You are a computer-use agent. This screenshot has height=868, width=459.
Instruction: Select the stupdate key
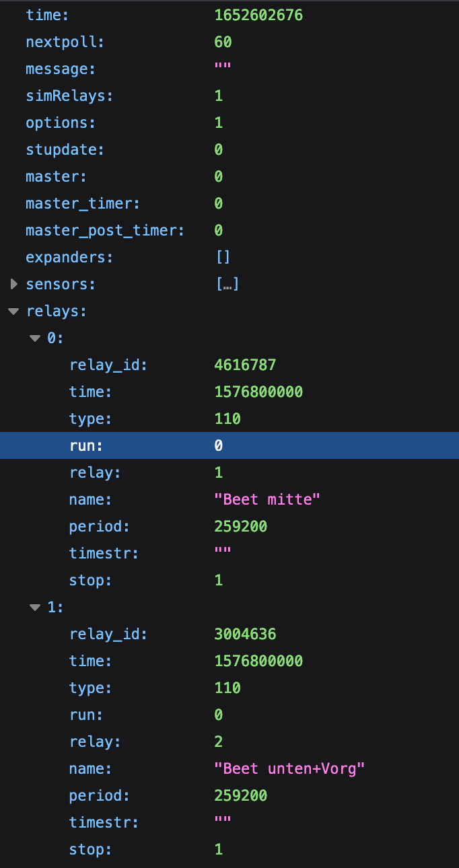point(65,150)
